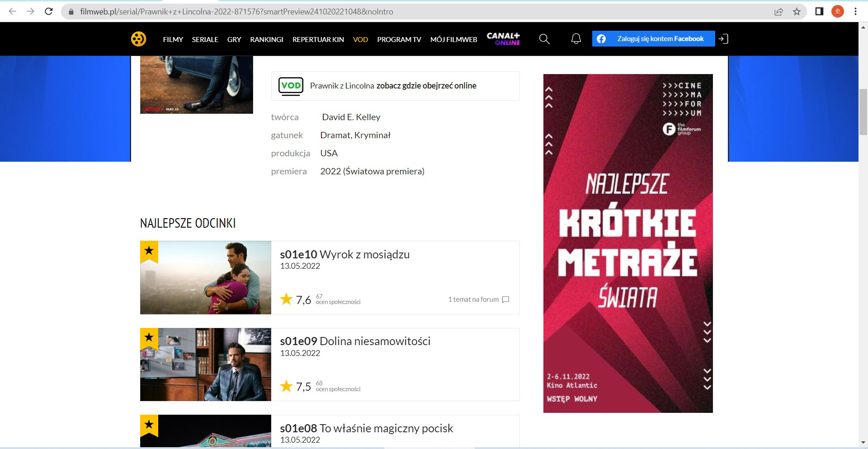Click bookmark star badge on s01e09 thumbnail
868x449 pixels.
click(149, 338)
